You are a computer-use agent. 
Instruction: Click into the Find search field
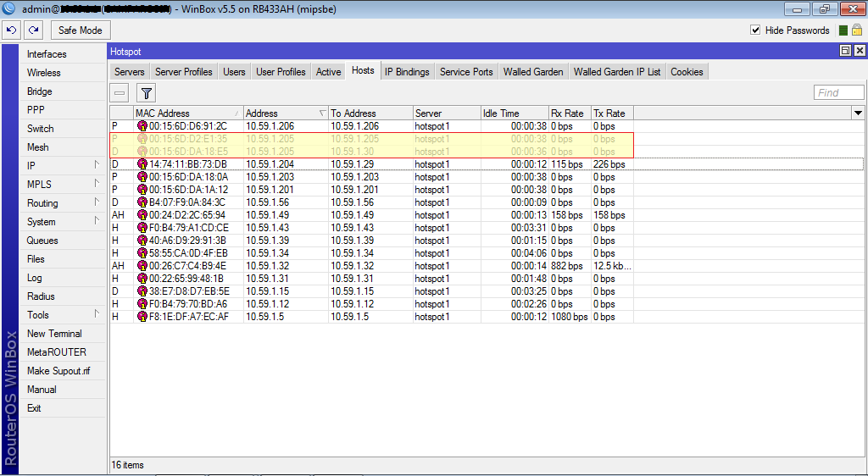(x=838, y=93)
